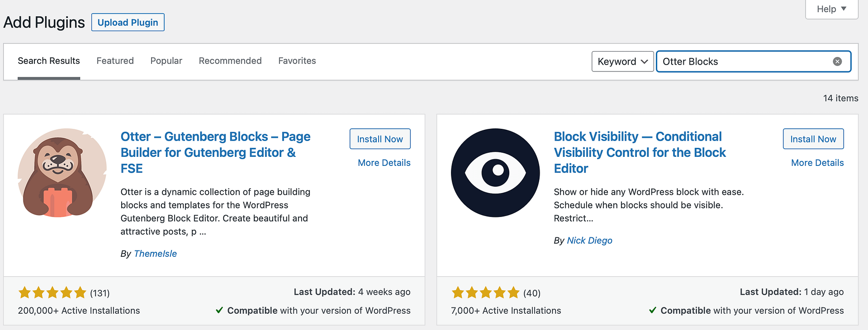This screenshot has width=868, height=330.
Task: Click Block Visibility's Compatible checkmark icon
Action: [x=653, y=310]
